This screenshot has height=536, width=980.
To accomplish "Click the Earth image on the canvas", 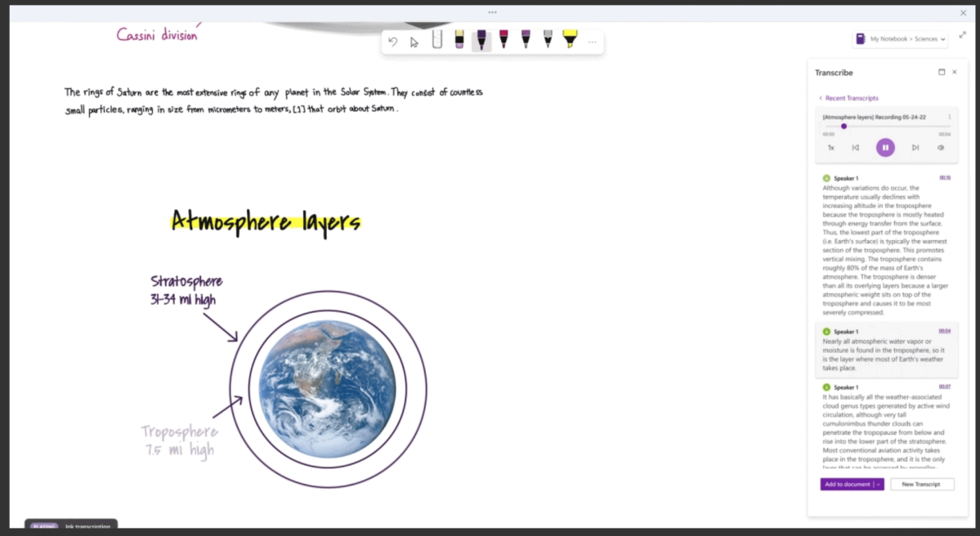I will pyautogui.click(x=327, y=389).
